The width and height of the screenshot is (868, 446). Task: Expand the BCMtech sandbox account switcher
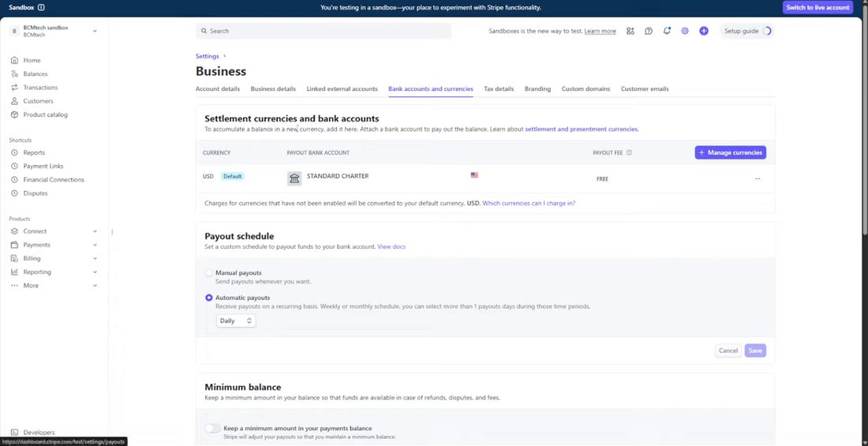tap(95, 31)
